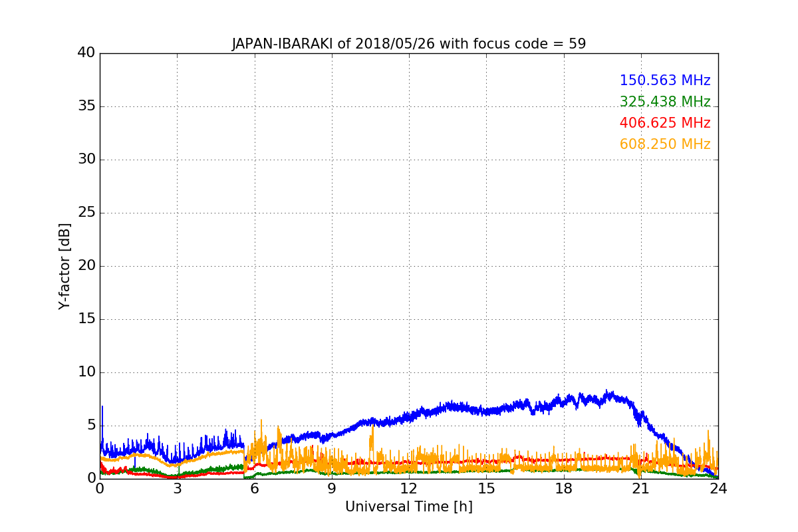Click the x-axis tick label 24
The width and height of the screenshot is (798, 532).
718,489
